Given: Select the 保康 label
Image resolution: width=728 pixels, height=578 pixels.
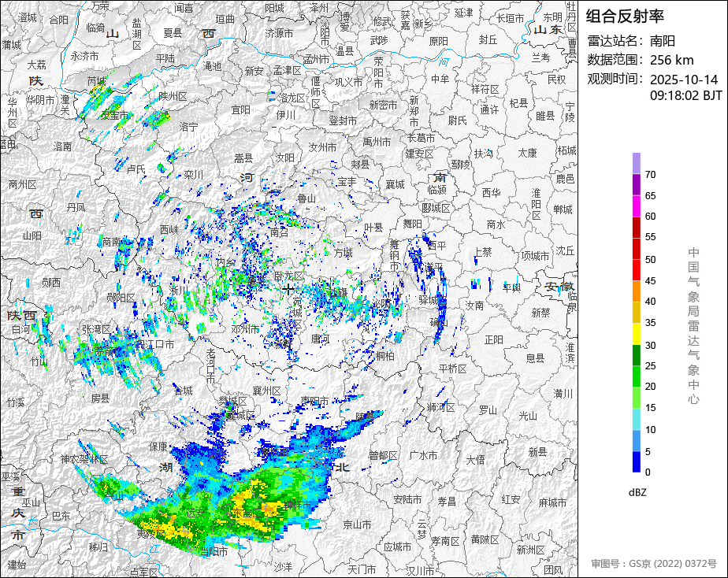Looking at the screenshot, I should (x=158, y=446).
